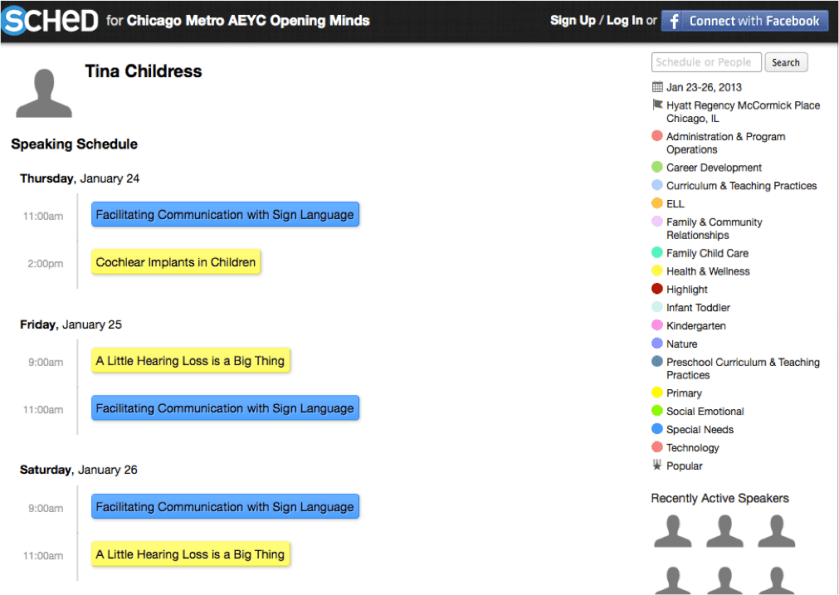Open Thursday's Cochlear Implants in Children session
839x595 pixels.
[x=176, y=263]
